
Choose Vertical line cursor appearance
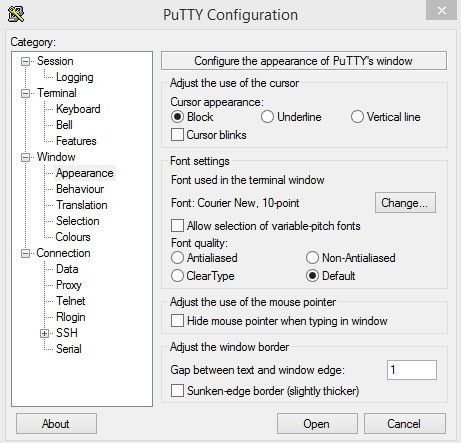[357, 117]
